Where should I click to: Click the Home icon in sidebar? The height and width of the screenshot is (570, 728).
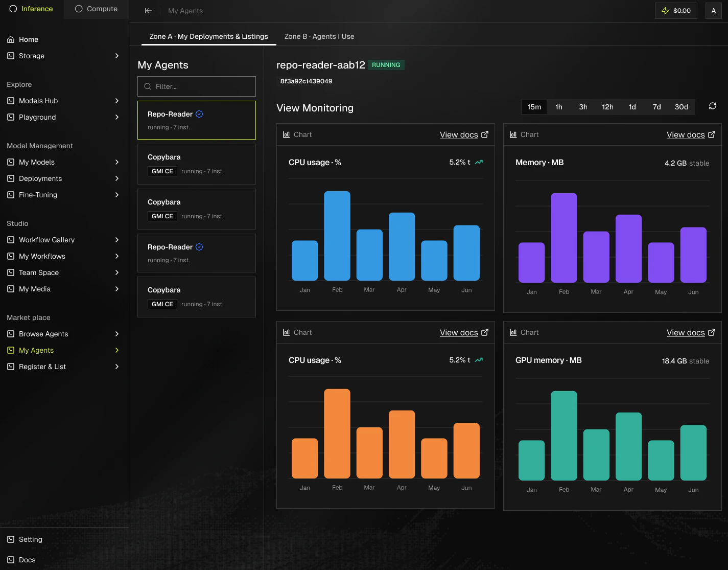click(11, 39)
